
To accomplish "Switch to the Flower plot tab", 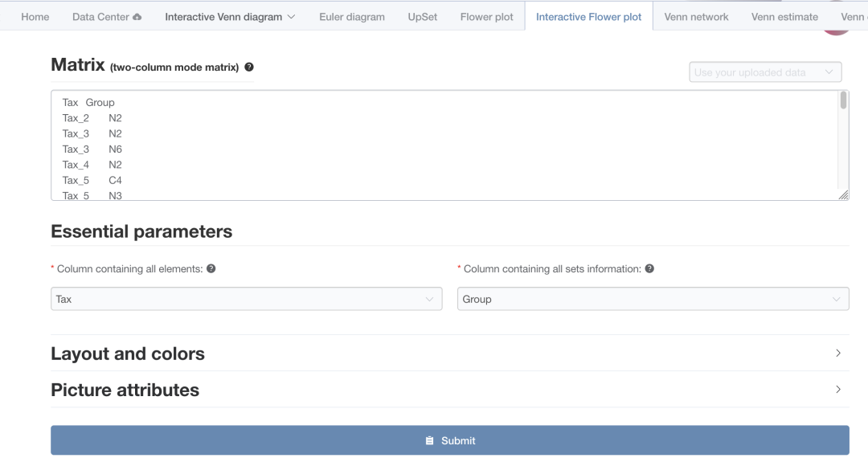I will [486, 17].
